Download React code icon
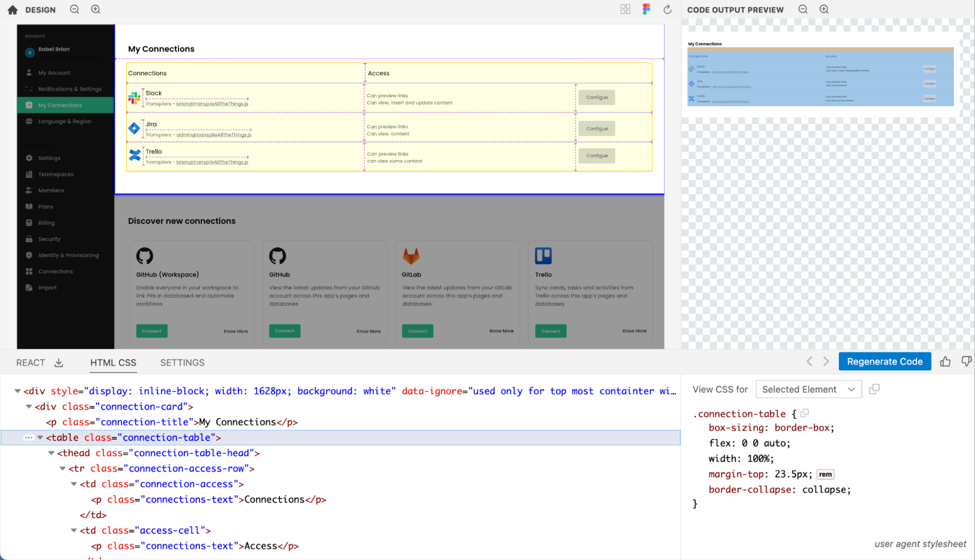Image resolution: width=975 pixels, height=560 pixels. (59, 362)
